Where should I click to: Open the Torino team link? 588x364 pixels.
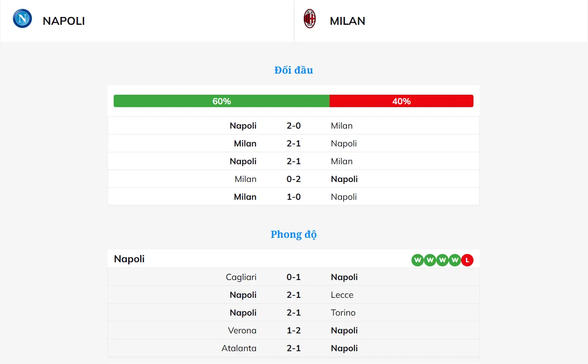343,313
